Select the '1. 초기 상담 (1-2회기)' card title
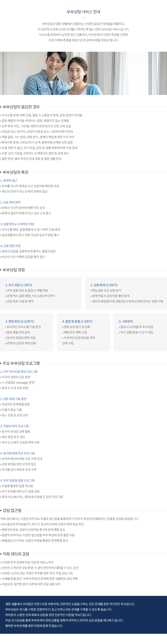The image size is (167, 644). tap(19, 285)
